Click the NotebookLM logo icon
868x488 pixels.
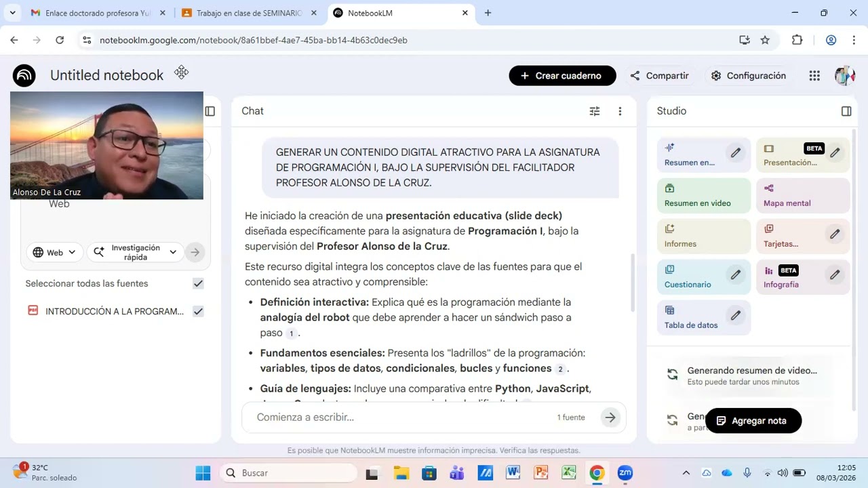pos(24,75)
